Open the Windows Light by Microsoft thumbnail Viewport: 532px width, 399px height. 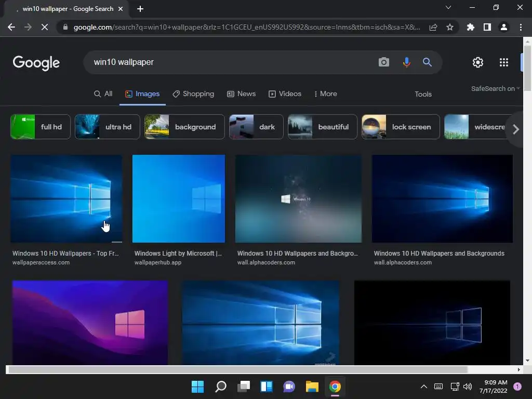(x=179, y=198)
